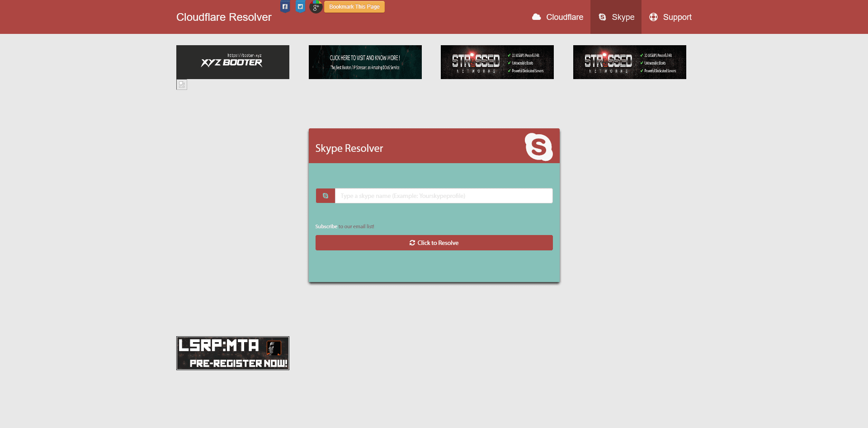This screenshot has height=428, width=868.
Task: Click the Cloudflare Resolver site title
Action: click(224, 17)
